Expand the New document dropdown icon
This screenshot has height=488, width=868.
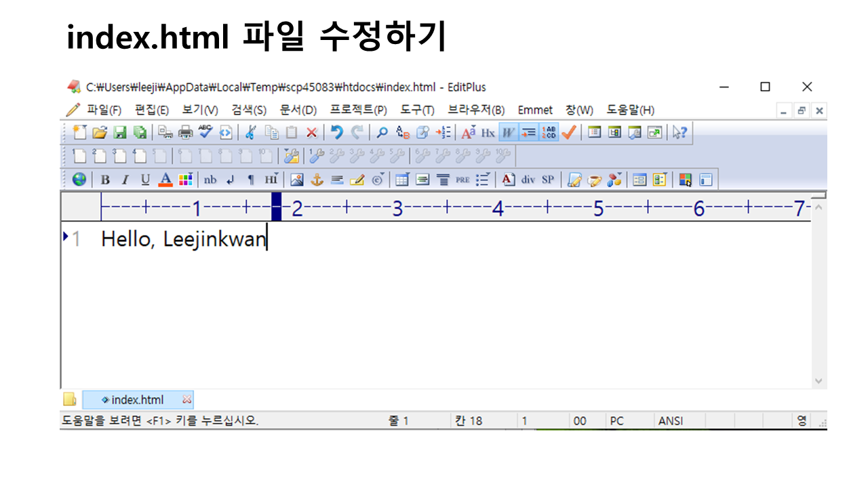[79, 133]
